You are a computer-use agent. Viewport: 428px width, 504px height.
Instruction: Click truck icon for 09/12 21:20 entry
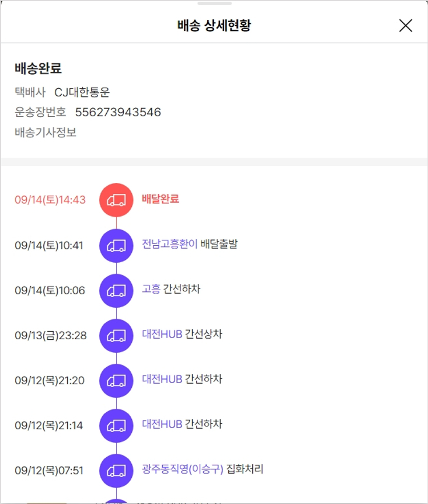(x=116, y=380)
